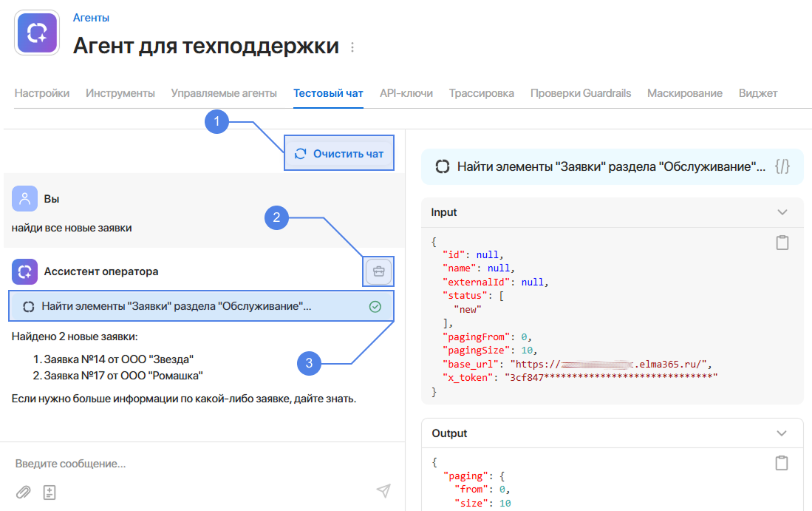Attach a file with the paperclip icon
Screen dimensions: 812x511
[24, 492]
